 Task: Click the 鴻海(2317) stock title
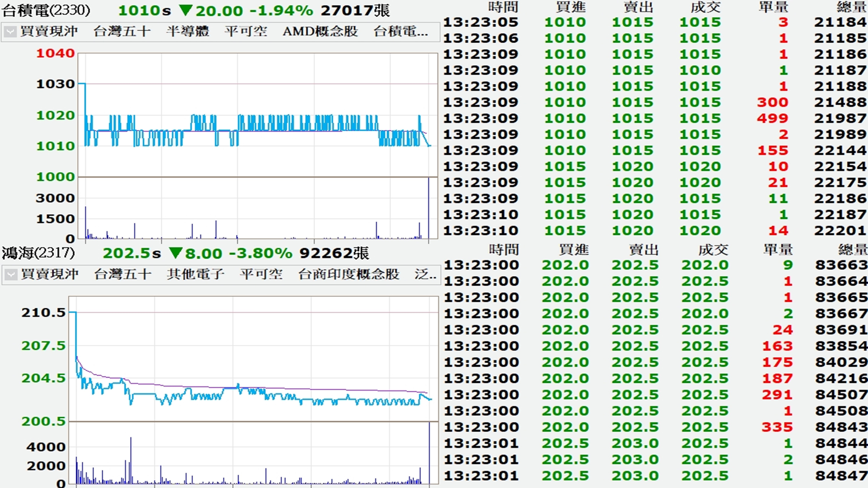pos(38,253)
